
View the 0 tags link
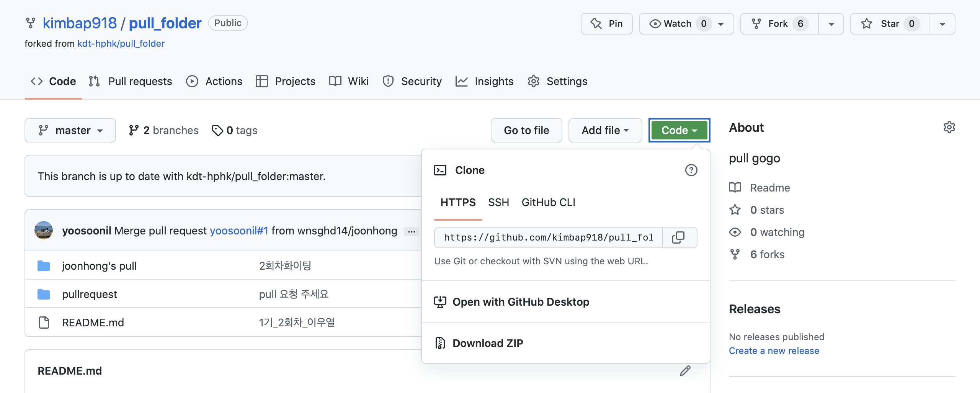(235, 130)
